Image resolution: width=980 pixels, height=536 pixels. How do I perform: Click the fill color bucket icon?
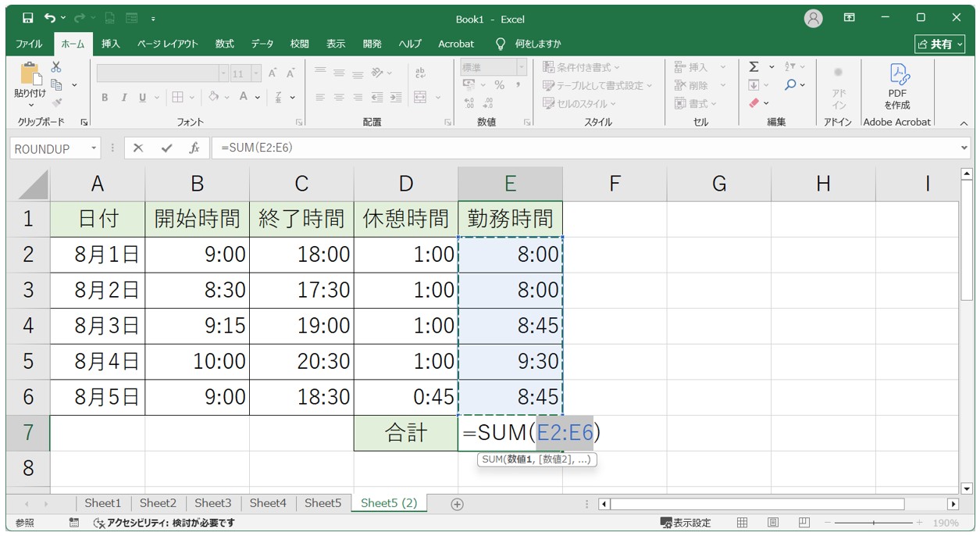pyautogui.click(x=213, y=97)
